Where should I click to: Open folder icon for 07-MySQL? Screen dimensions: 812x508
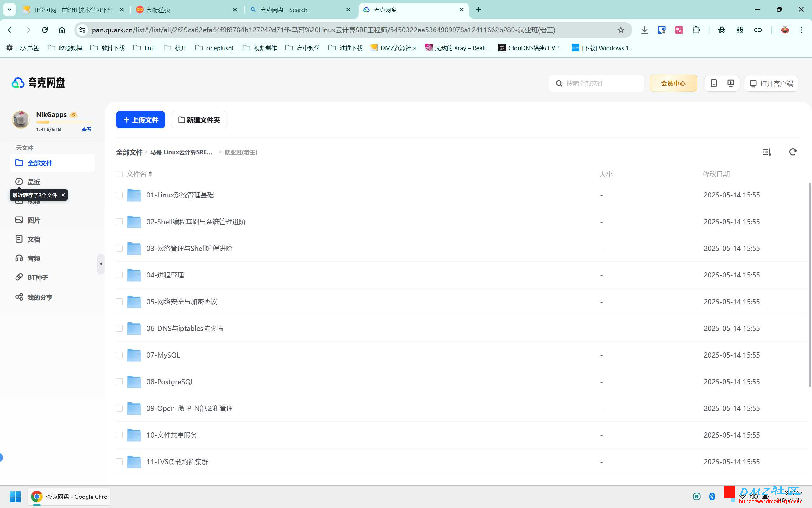pyautogui.click(x=134, y=355)
